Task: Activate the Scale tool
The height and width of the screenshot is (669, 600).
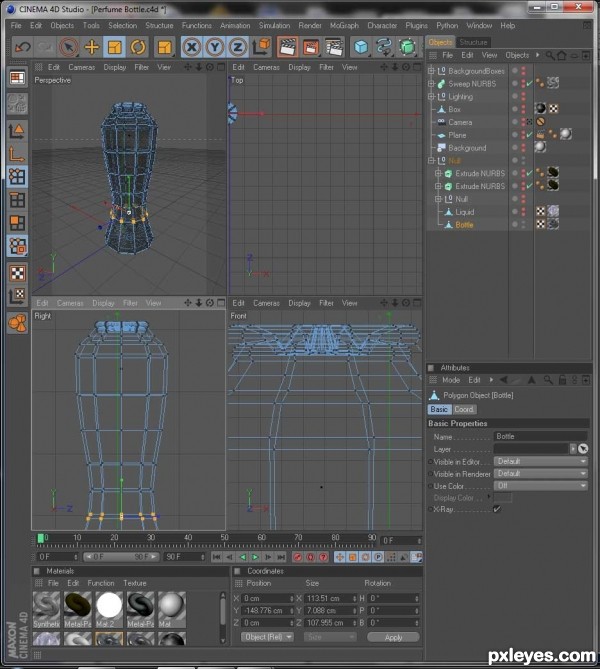Action: coord(114,47)
